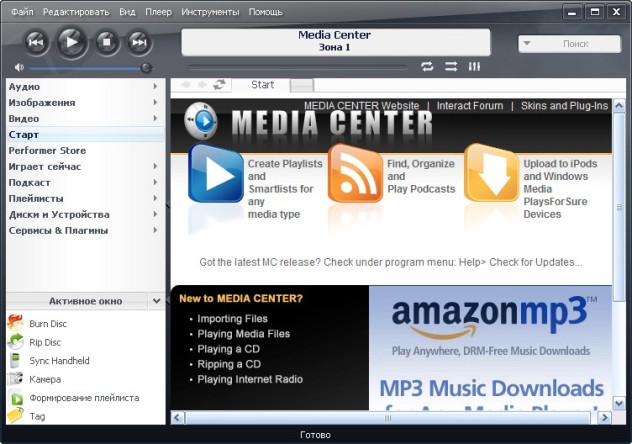
Task: Expand the Плейлисты tree item
Action: point(155,199)
